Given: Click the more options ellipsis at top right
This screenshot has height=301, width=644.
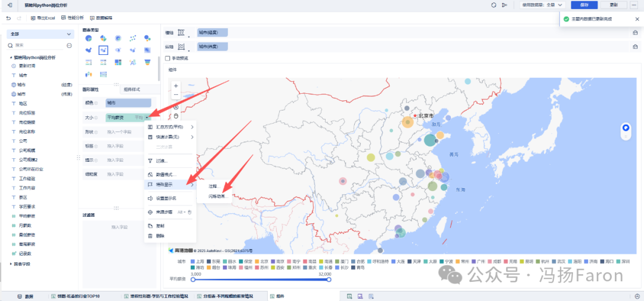Looking at the screenshot, I should pyautogui.click(x=634, y=5).
